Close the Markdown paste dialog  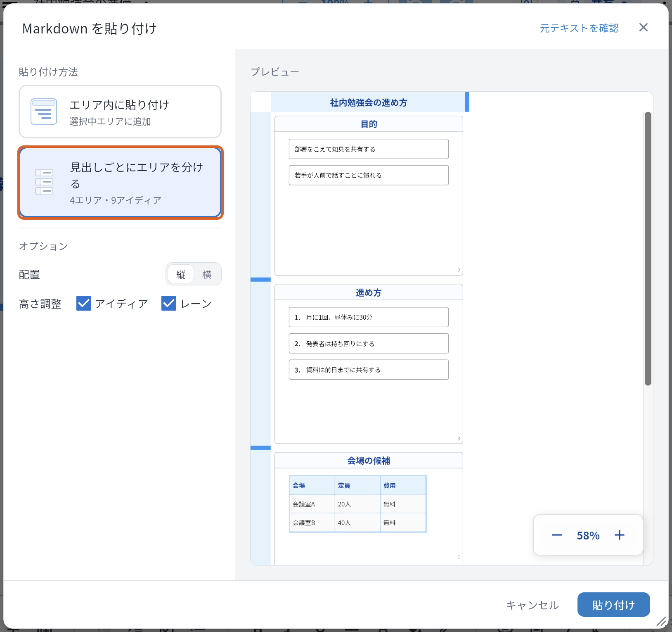[643, 28]
